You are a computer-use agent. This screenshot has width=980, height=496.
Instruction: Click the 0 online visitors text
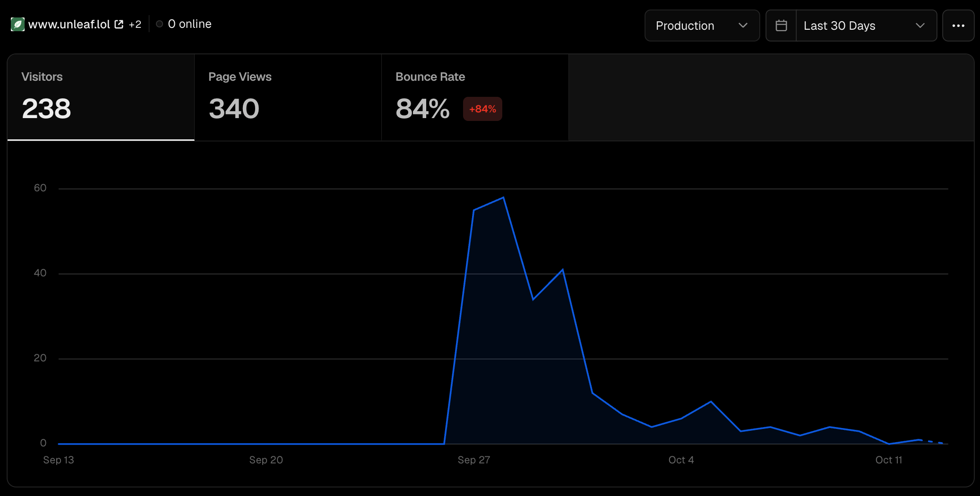(189, 24)
